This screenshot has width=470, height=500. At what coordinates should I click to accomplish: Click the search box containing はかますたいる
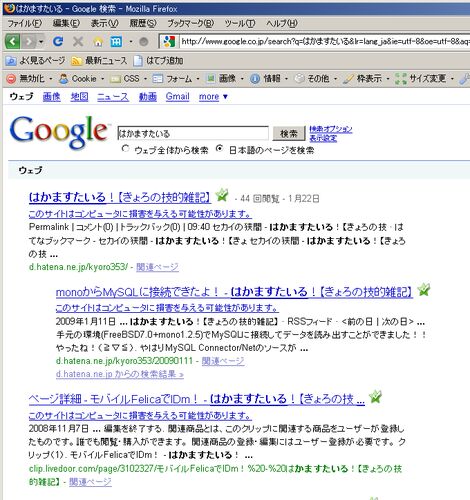pos(193,133)
